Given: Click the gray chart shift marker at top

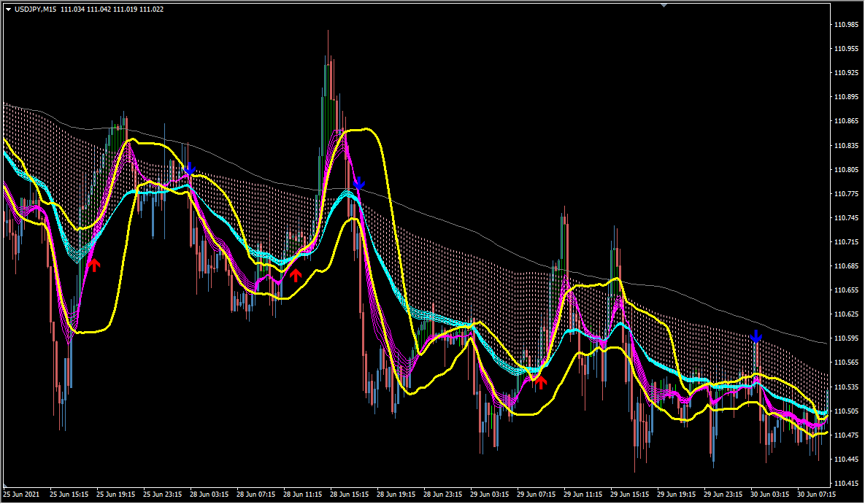Looking at the screenshot, I should pyautogui.click(x=664, y=5).
